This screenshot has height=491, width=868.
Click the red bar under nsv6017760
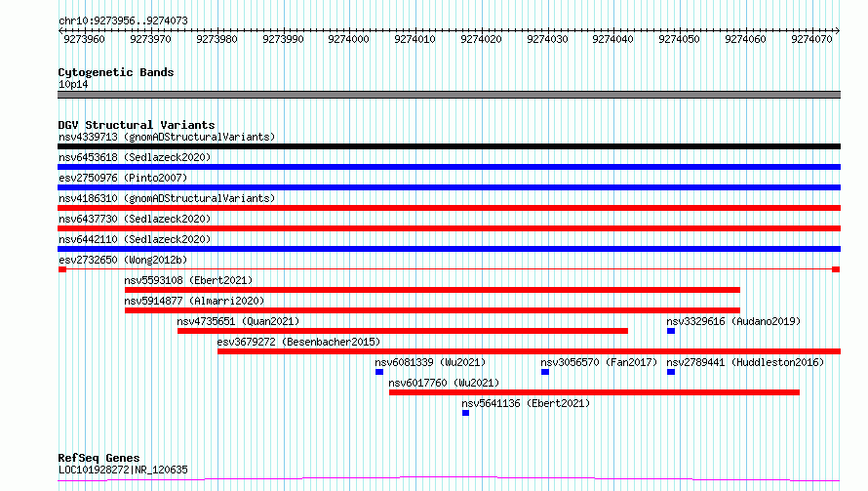[595, 393]
